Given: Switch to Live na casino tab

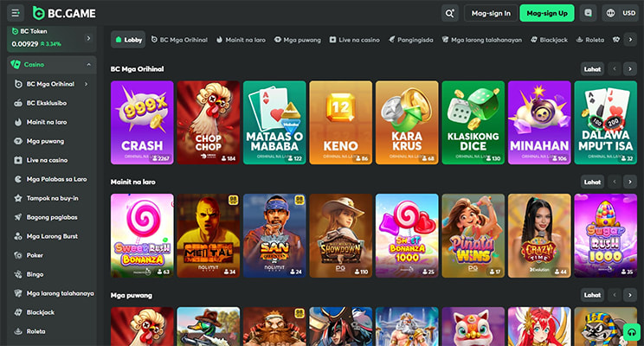Looking at the screenshot, I should pos(354,40).
